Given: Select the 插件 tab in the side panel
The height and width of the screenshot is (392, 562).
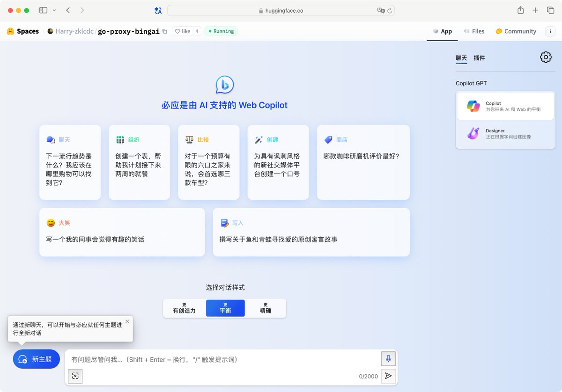Looking at the screenshot, I should pos(479,58).
